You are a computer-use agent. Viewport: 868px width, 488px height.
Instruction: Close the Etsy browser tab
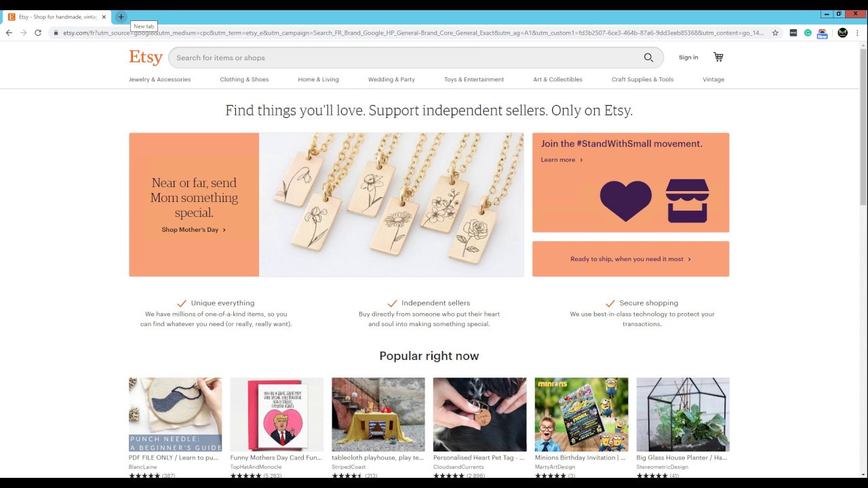pos(104,17)
